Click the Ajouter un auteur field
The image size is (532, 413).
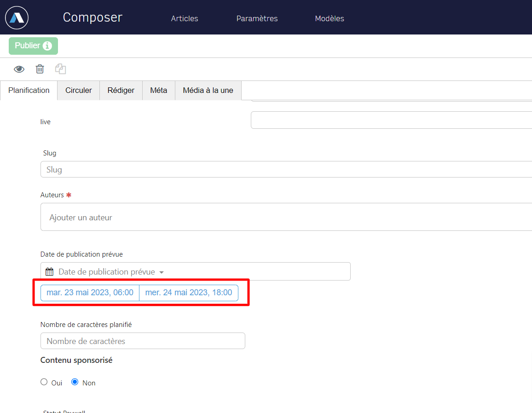[286, 217]
